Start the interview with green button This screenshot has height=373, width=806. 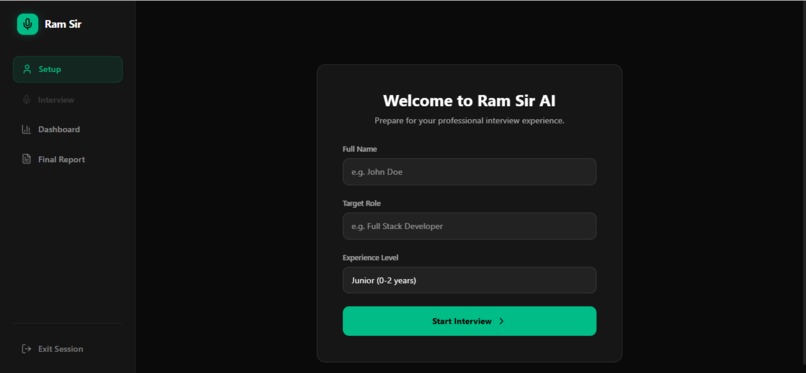click(469, 321)
